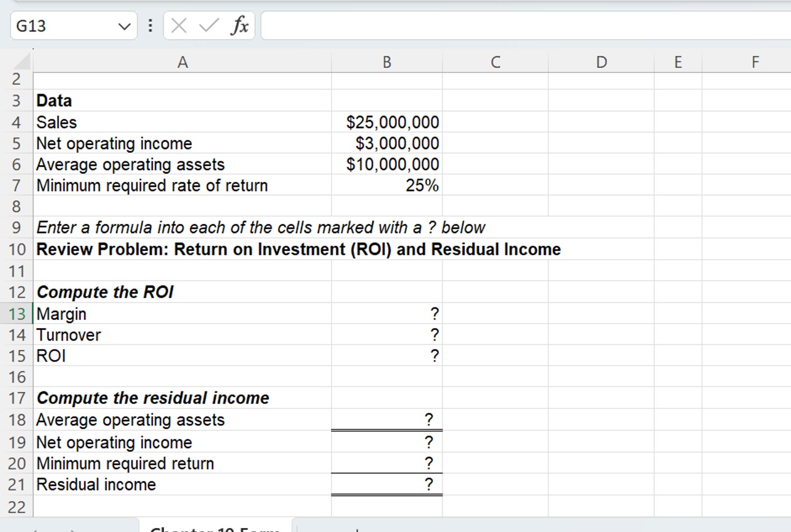The width and height of the screenshot is (791, 532).
Task: Click the vertical ellipsis beside the Name Box
Action: point(150,25)
